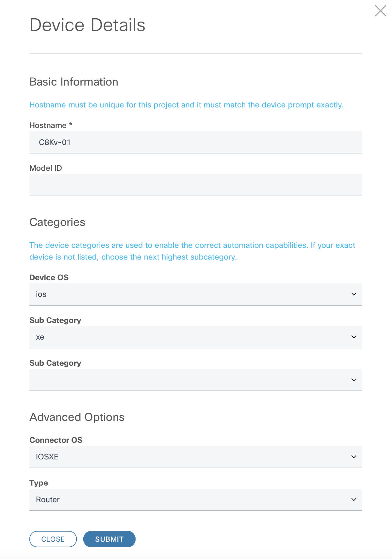Viewport: 392px width, 559px height.
Task: Open the blank second Sub Category dropdown
Action: point(189,380)
